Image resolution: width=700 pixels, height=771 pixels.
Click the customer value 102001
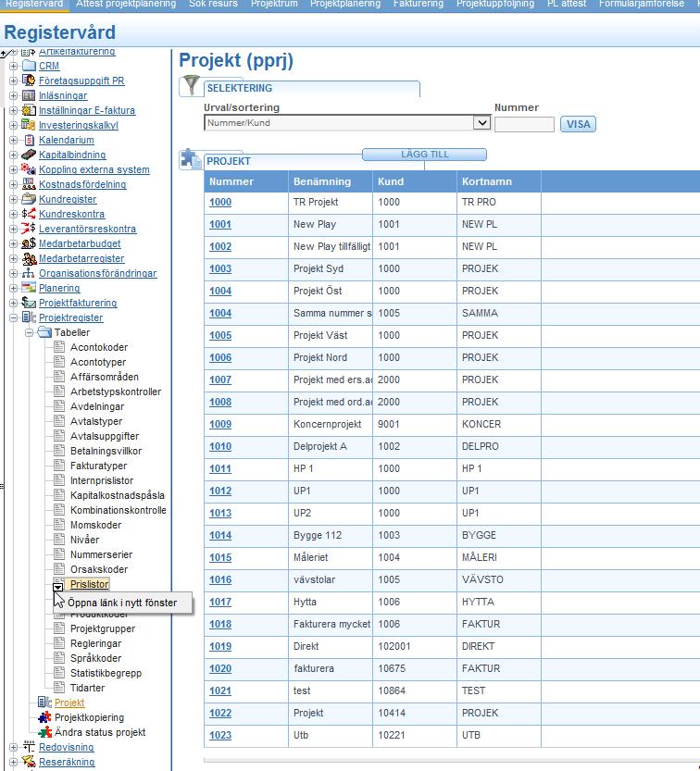point(394,647)
